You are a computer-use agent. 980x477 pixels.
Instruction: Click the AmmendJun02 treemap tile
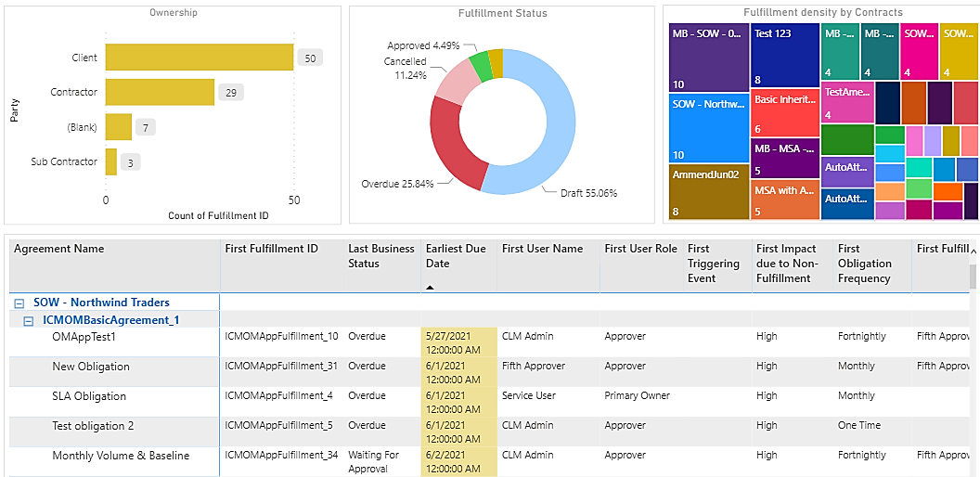click(708, 192)
